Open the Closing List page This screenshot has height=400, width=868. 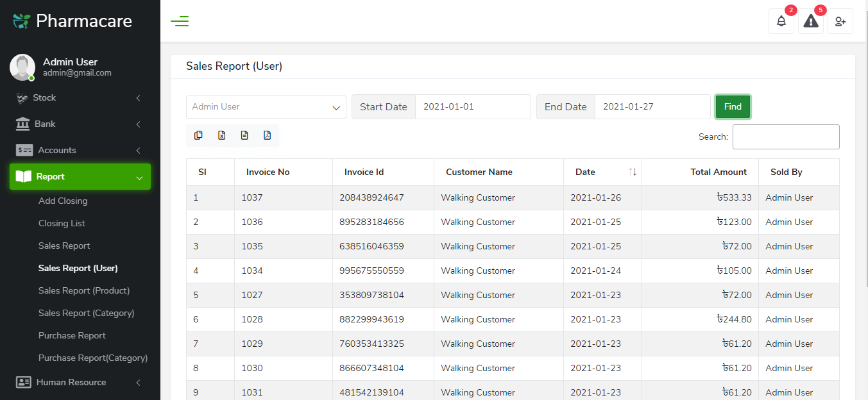(62, 223)
